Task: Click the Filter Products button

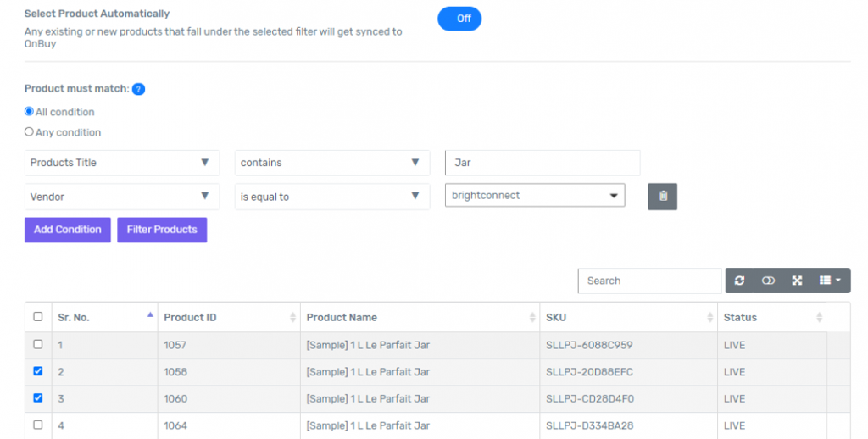Action: 162,230
